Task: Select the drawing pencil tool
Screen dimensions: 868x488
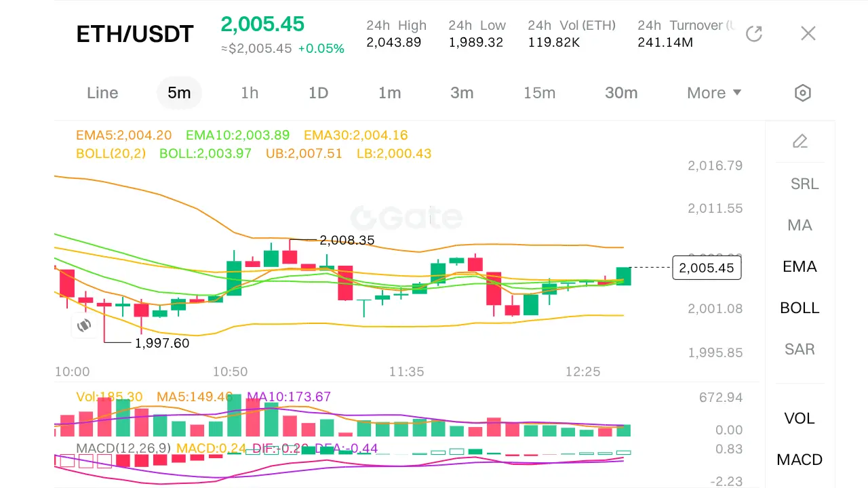Action: click(x=800, y=141)
